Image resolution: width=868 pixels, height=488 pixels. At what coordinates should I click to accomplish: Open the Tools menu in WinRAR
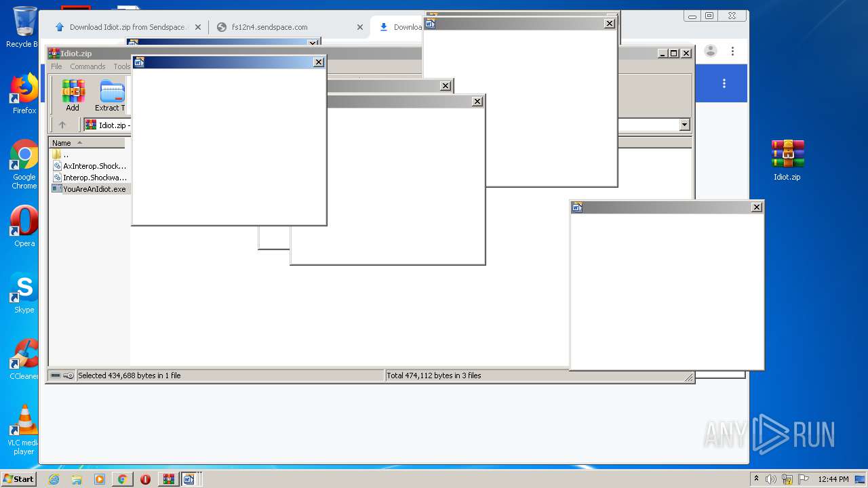coord(121,66)
